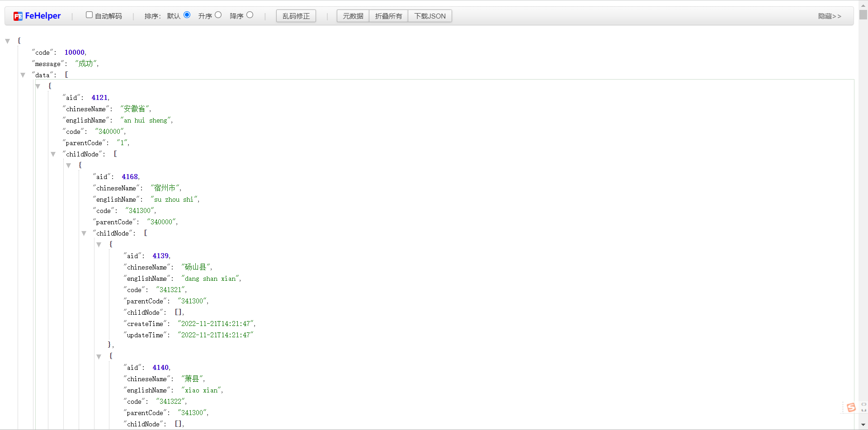868x430 pixels.
Task: Open the Sogou input method icon
Action: coord(851,407)
